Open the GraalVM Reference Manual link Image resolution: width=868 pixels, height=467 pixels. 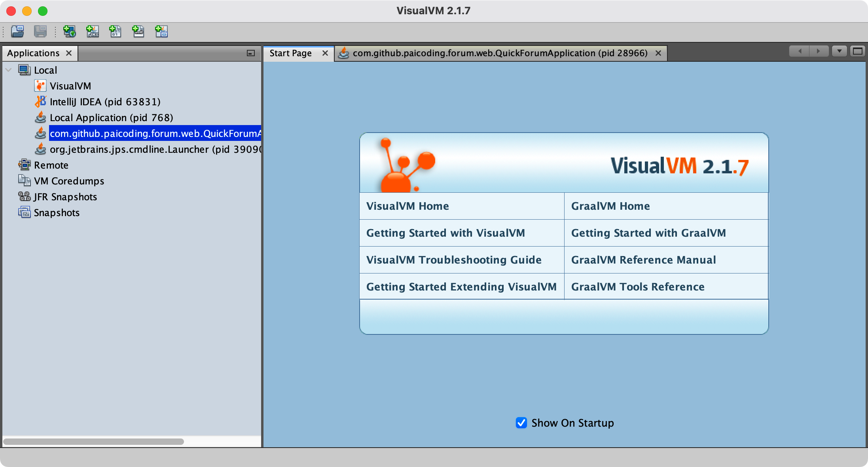click(x=643, y=260)
